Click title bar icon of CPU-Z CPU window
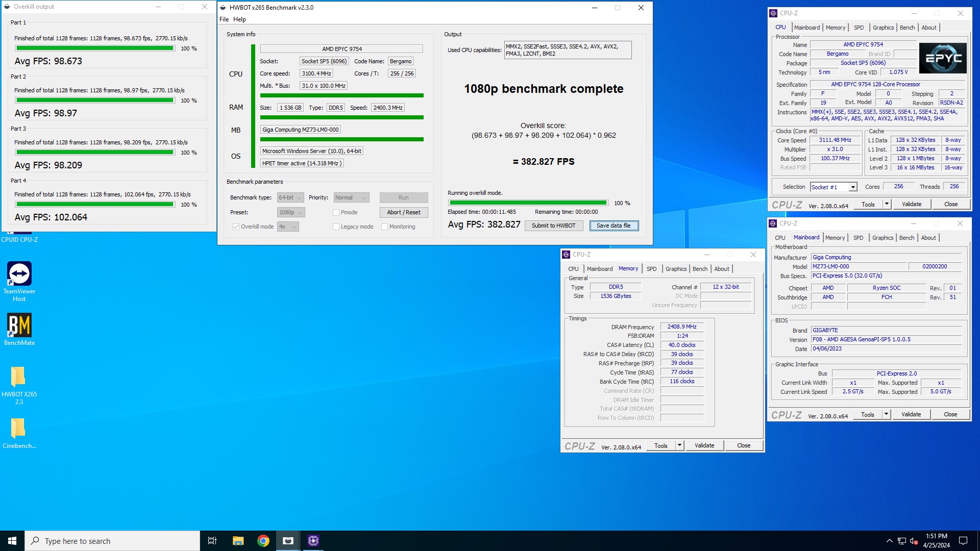980x551 pixels. pyautogui.click(x=773, y=13)
